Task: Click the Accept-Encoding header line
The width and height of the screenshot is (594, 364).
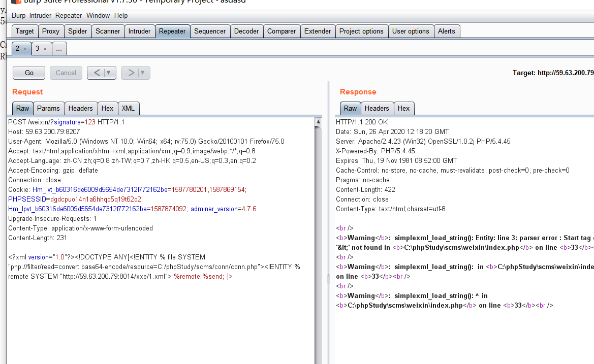Action: click(x=53, y=170)
